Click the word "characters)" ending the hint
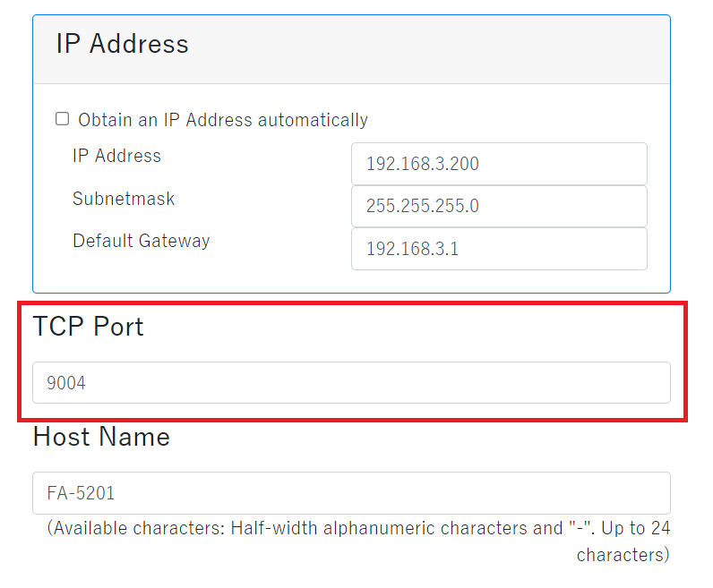This screenshot has width=713, height=588. [x=623, y=555]
